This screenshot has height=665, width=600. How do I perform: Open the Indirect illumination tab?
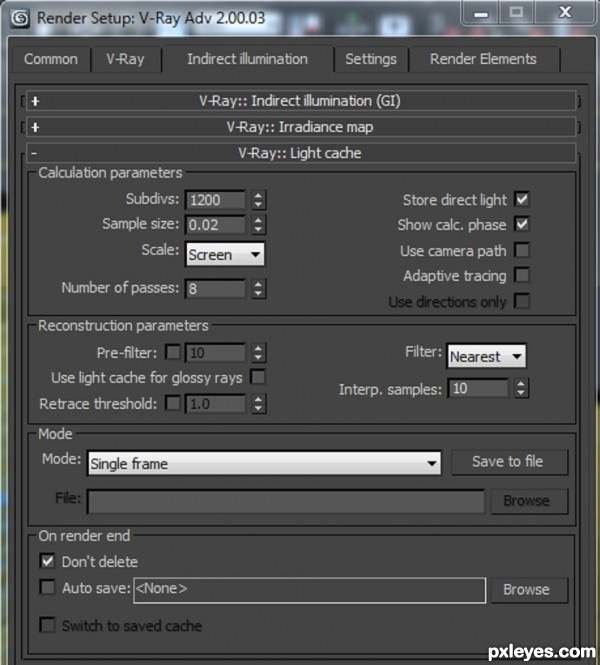[248, 59]
